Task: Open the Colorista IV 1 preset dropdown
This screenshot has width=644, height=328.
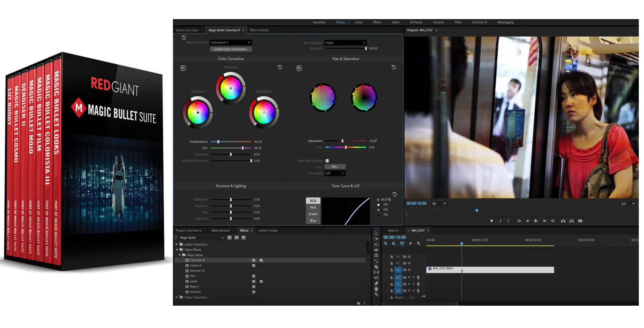Action: 231,43
